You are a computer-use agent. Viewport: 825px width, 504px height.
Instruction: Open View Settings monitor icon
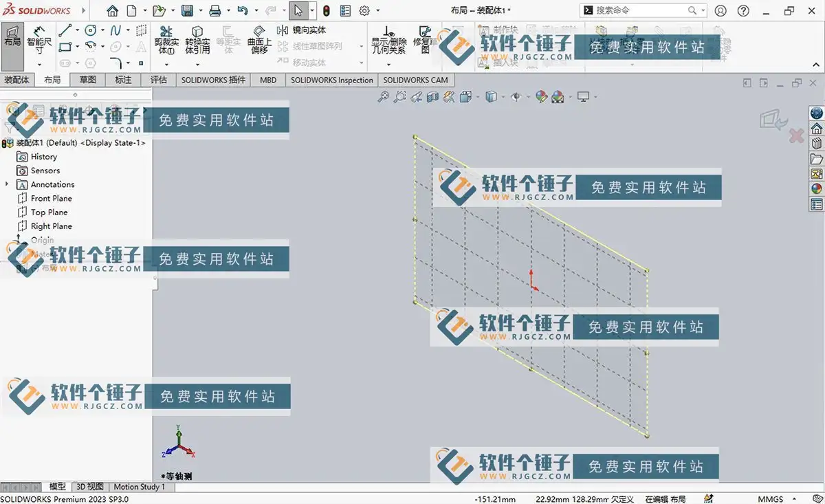click(583, 97)
